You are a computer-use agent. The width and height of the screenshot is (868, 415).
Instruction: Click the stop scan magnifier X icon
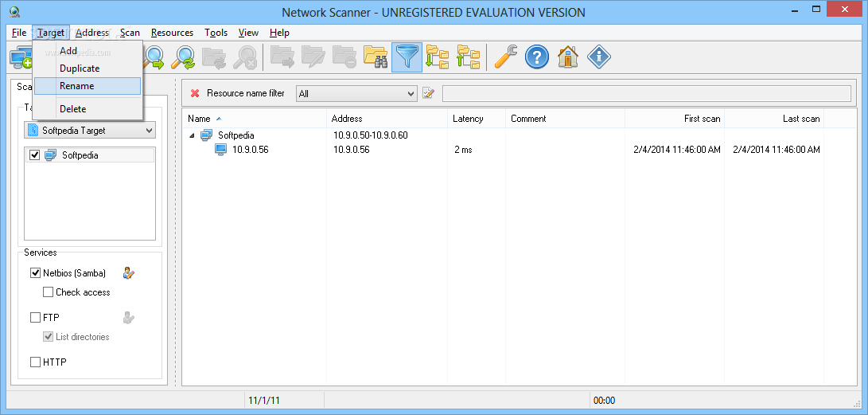(245, 57)
